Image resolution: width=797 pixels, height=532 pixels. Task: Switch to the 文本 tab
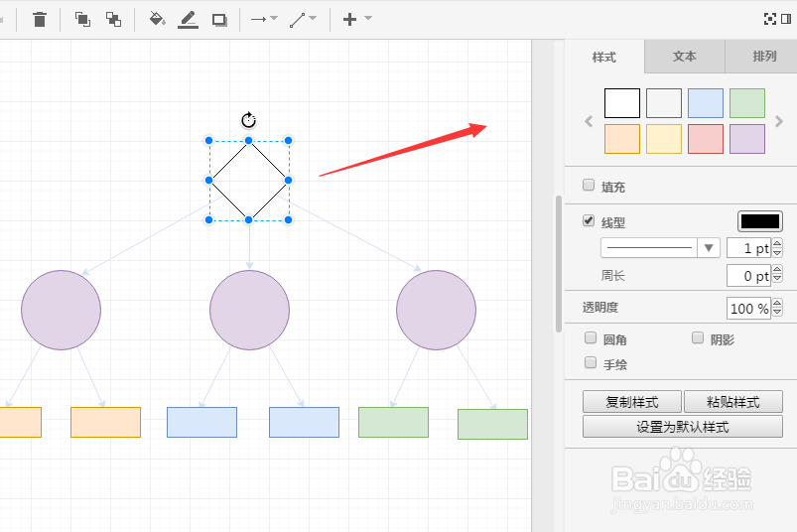click(685, 57)
